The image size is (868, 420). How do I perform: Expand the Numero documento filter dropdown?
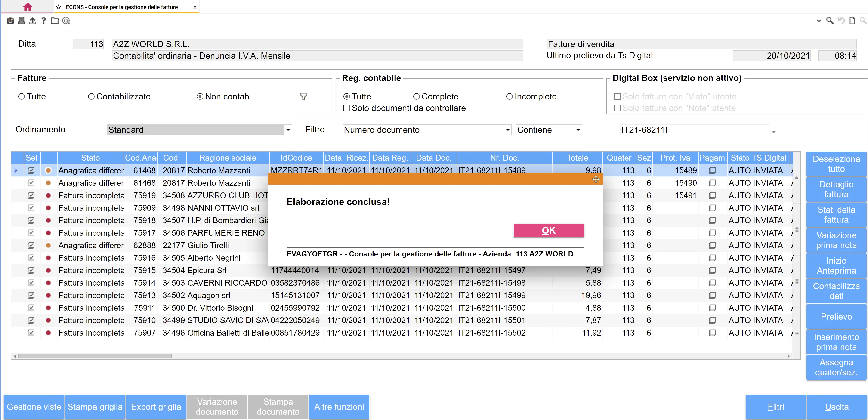(x=507, y=130)
